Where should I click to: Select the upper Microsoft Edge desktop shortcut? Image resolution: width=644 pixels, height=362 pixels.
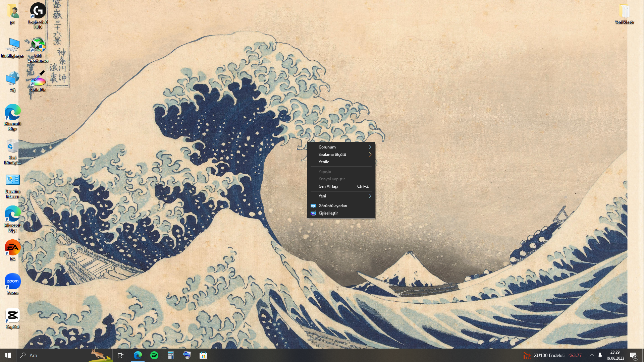pos(12,117)
